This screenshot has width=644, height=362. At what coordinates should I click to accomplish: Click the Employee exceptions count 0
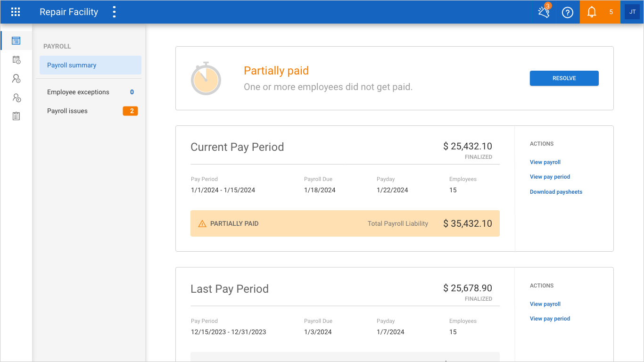tap(132, 92)
